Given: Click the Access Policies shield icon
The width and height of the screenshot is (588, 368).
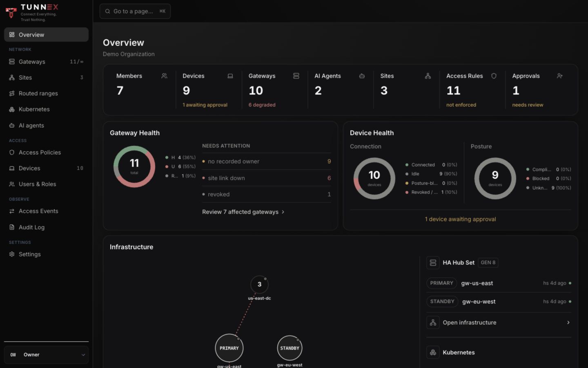Looking at the screenshot, I should click(12, 153).
